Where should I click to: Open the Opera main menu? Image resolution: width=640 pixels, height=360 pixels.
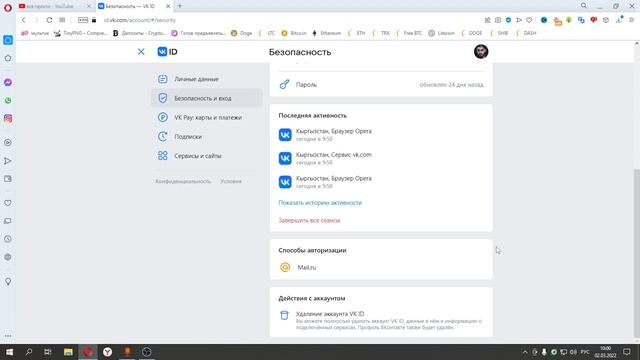8,8
